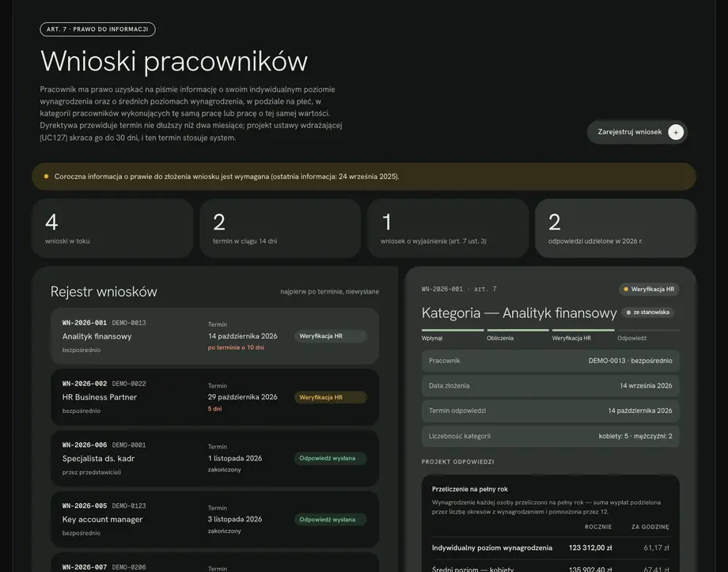Click the Wnioski pracowników page title
This screenshot has height=572, width=728.
point(174,61)
